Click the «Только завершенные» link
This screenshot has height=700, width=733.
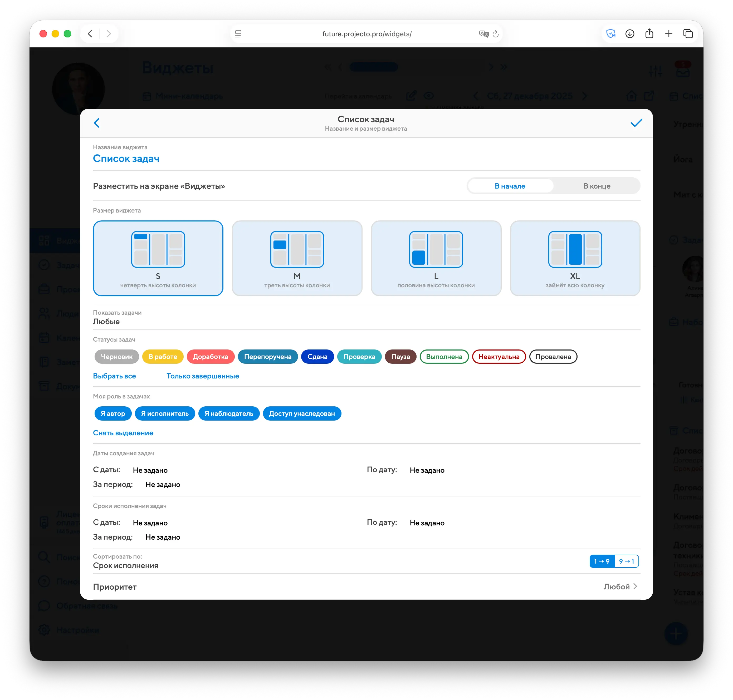(203, 376)
